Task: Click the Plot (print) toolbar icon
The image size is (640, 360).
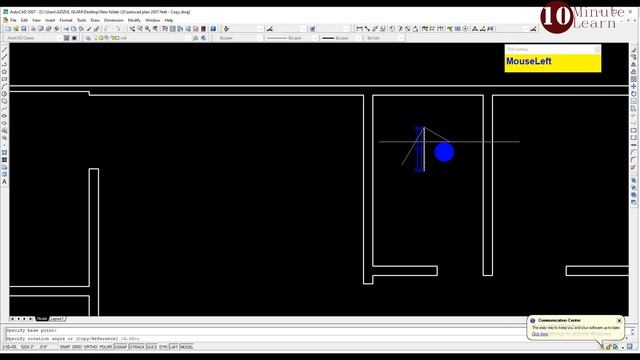Action: (x=33, y=29)
